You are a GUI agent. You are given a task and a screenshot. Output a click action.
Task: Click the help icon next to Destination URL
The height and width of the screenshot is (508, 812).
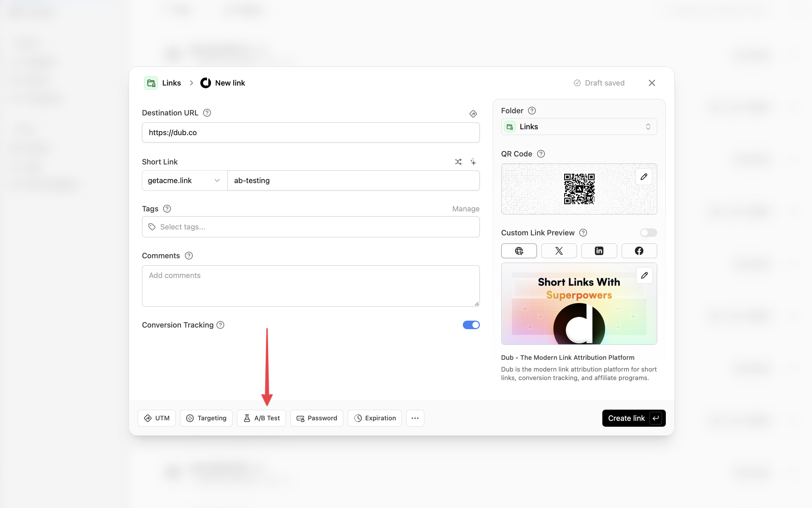coord(207,113)
